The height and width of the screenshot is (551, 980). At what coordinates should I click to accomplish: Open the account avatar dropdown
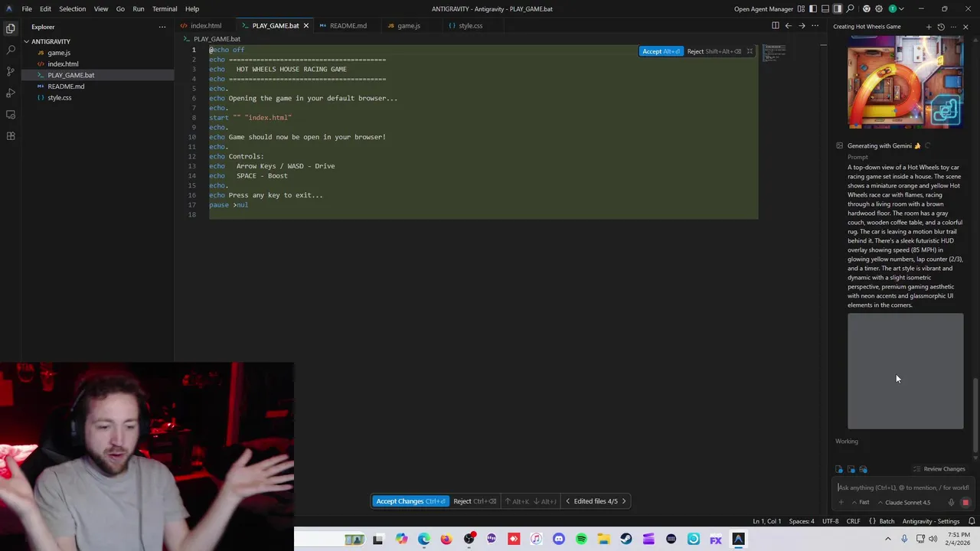coord(896,9)
